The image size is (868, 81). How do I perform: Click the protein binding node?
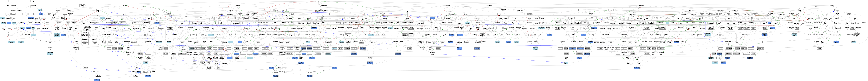coord(8,10)
